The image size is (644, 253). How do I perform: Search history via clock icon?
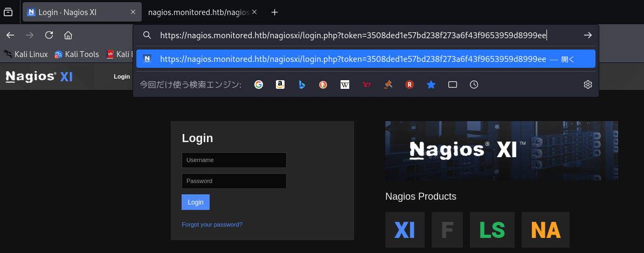pos(474,85)
